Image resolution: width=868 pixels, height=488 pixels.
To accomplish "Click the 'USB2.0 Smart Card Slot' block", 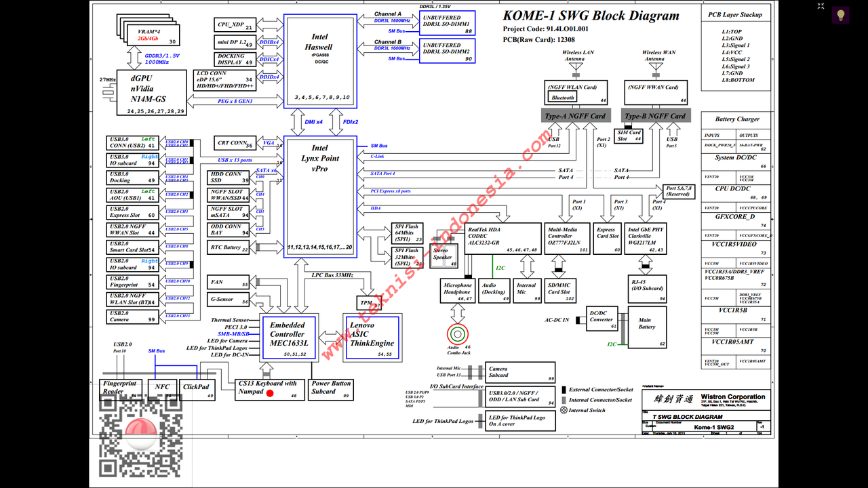I will tap(132, 247).
